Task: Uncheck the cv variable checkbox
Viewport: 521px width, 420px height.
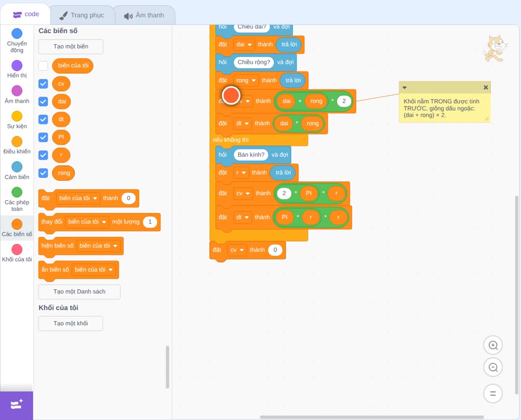Action: (x=43, y=83)
